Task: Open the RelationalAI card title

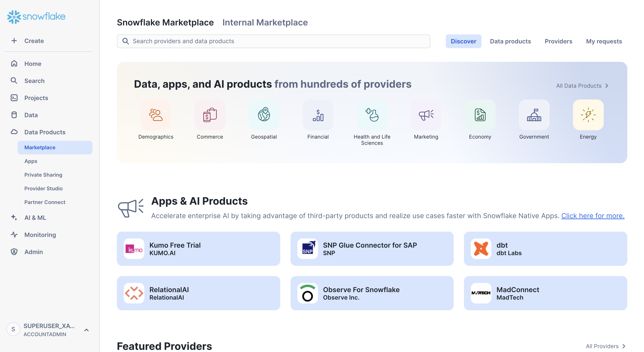Action: pyautogui.click(x=169, y=290)
